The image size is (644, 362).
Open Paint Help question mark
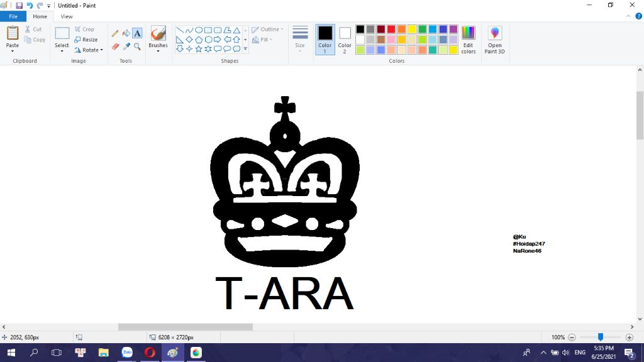point(639,16)
